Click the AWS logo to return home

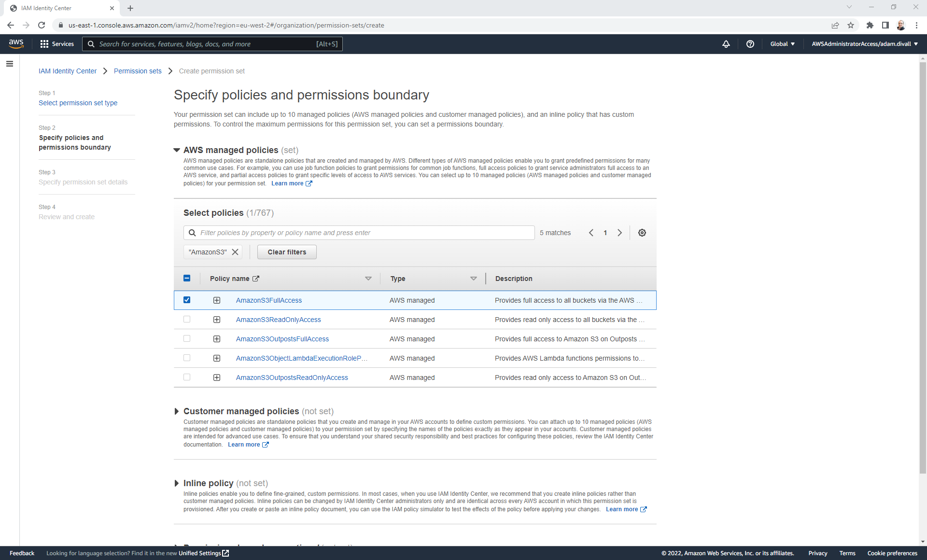point(16,43)
